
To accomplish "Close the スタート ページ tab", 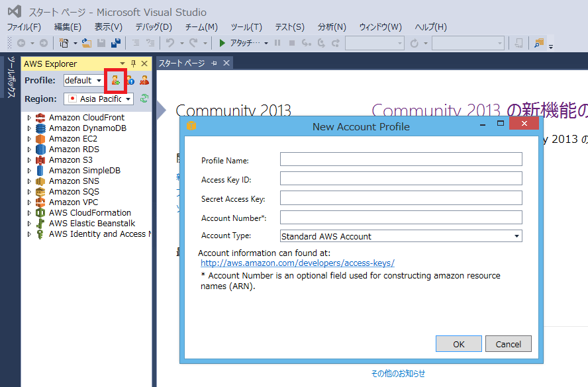I will (226, 64).
